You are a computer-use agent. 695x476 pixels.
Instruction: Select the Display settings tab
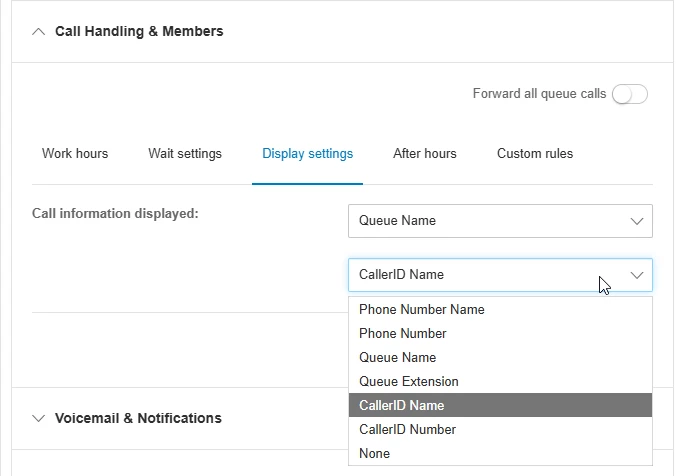307,154
